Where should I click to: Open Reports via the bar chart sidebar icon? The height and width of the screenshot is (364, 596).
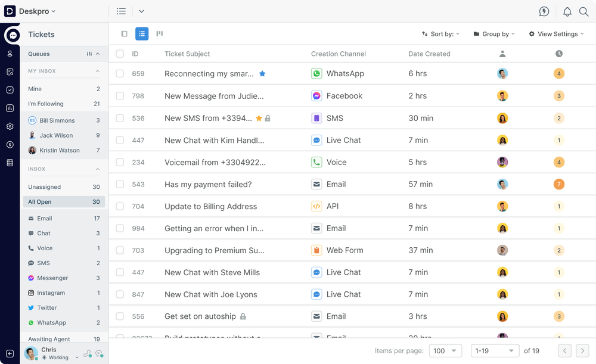[10, 108]
